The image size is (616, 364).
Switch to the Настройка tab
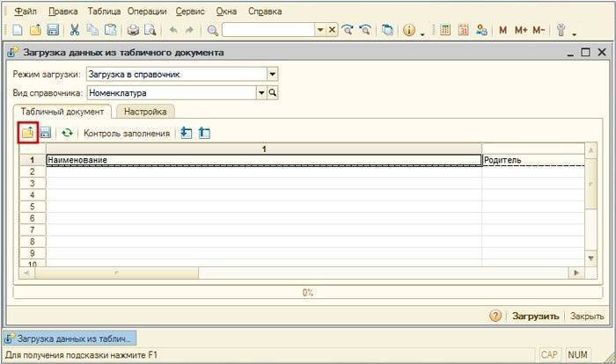click(x=145, y=112)
